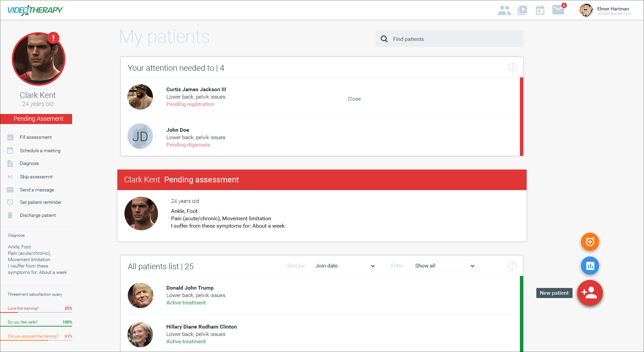The width and height of the screenshot is (644, 352).
Task: Open Donald John Trump patient photo
Action: click(141, 295)
